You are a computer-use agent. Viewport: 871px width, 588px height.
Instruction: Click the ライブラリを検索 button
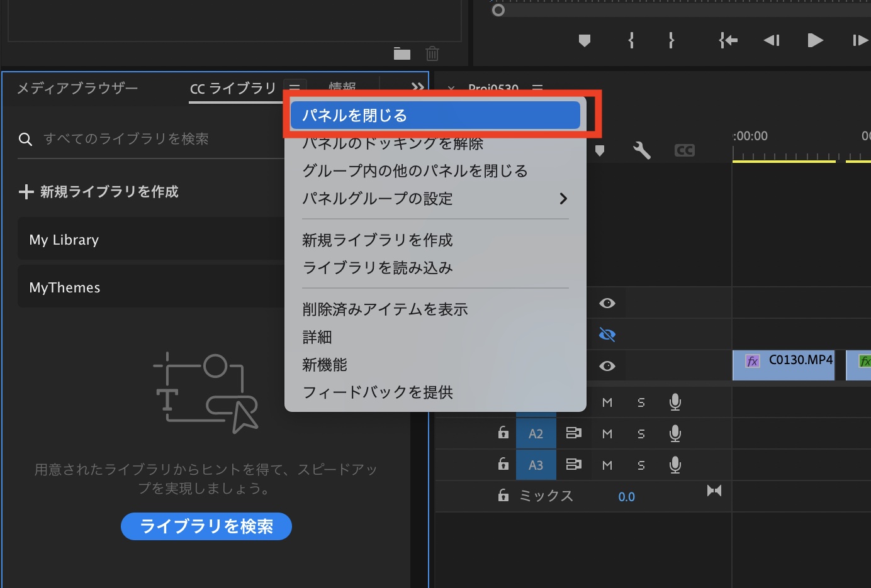[206, 526]
